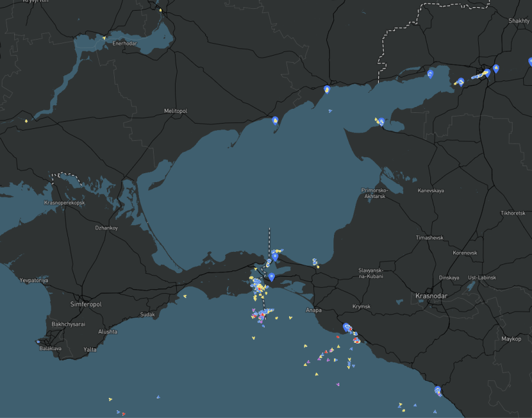Click the Simferopol city label
Viewport: 532px width, 418px height.
coord(86,304)
